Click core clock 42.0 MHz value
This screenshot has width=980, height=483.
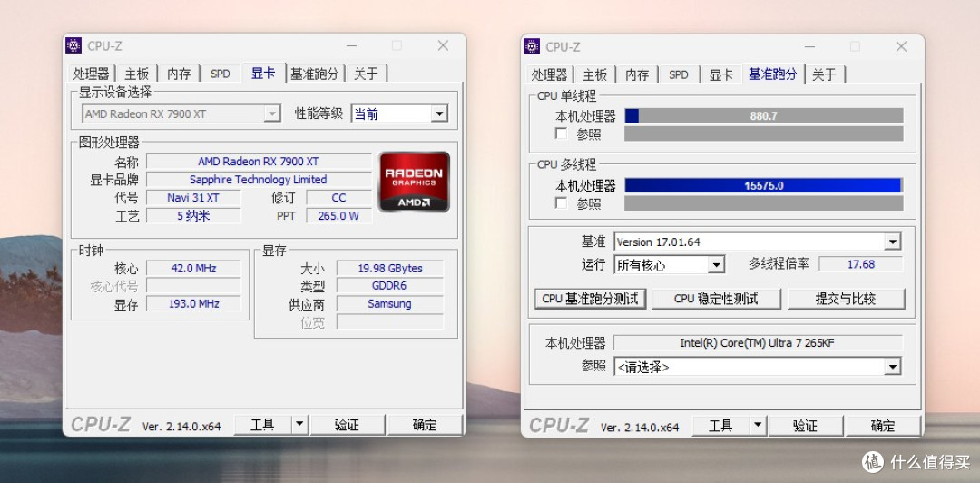pyautogui.click(x=194, y=269)
